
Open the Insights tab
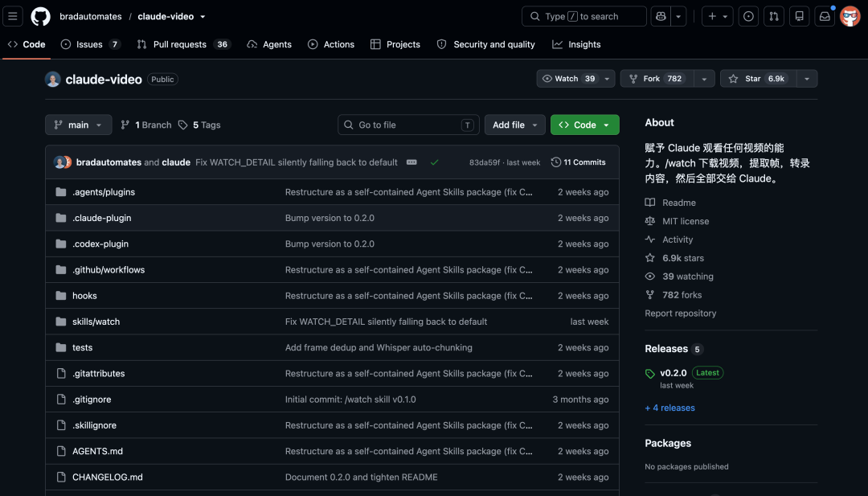pos(576,44)
